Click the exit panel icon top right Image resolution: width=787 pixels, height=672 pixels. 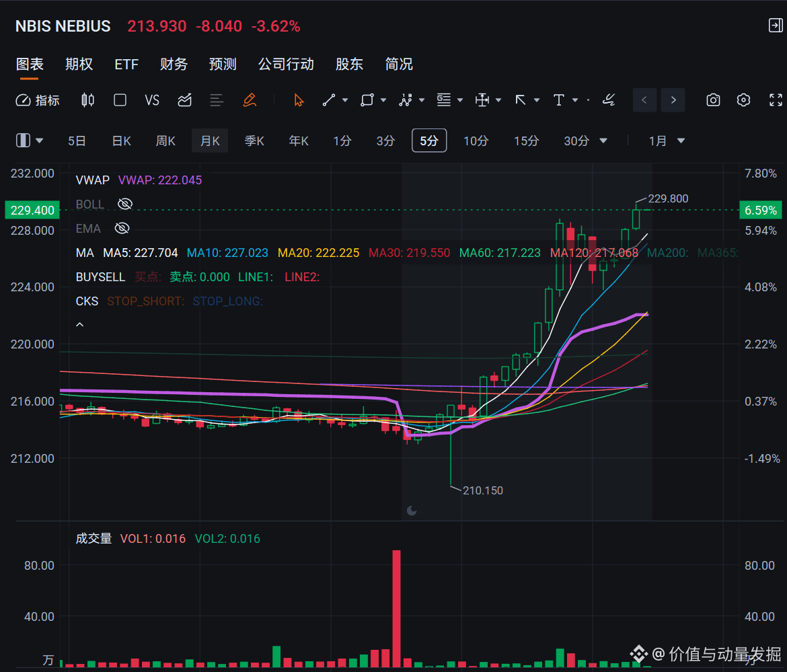pyautogui.click(x=776, y=26)
